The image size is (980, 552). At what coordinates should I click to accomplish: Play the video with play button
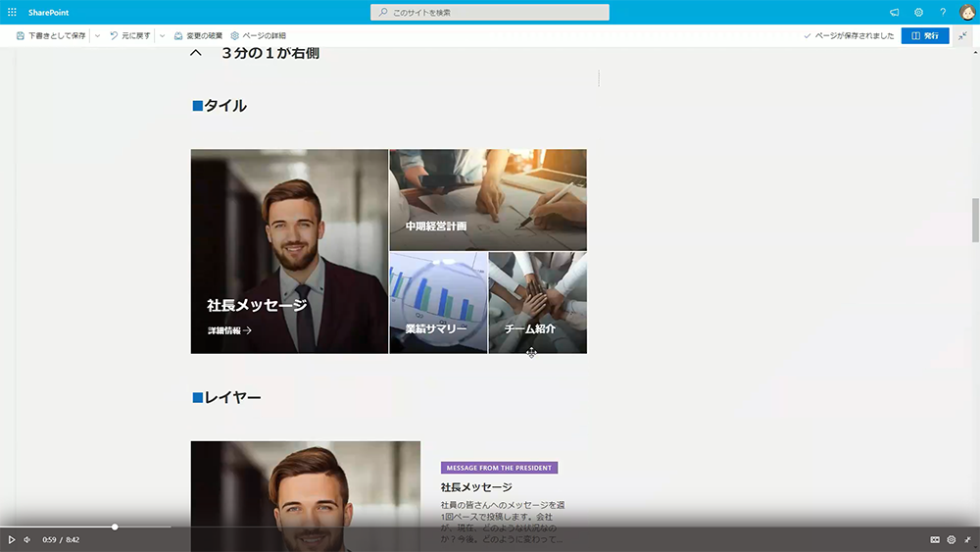click(11, 539)
